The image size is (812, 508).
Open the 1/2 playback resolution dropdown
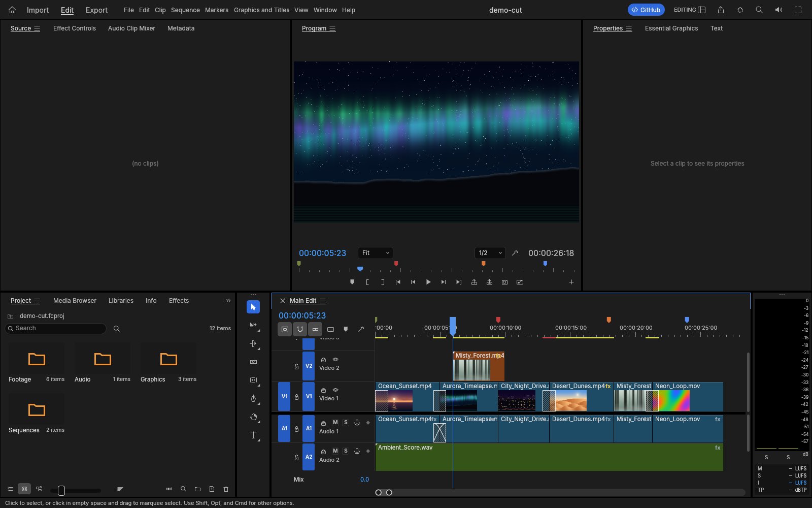click(490, 253)
